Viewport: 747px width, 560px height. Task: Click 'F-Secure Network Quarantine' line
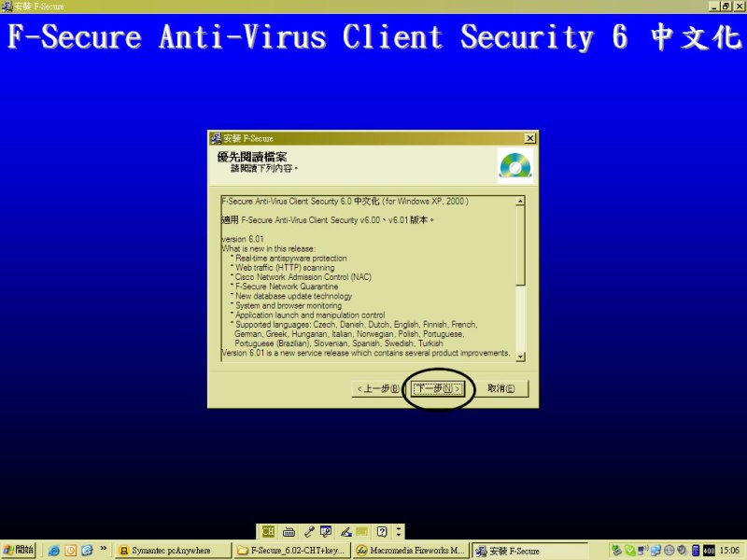(287, 287)
